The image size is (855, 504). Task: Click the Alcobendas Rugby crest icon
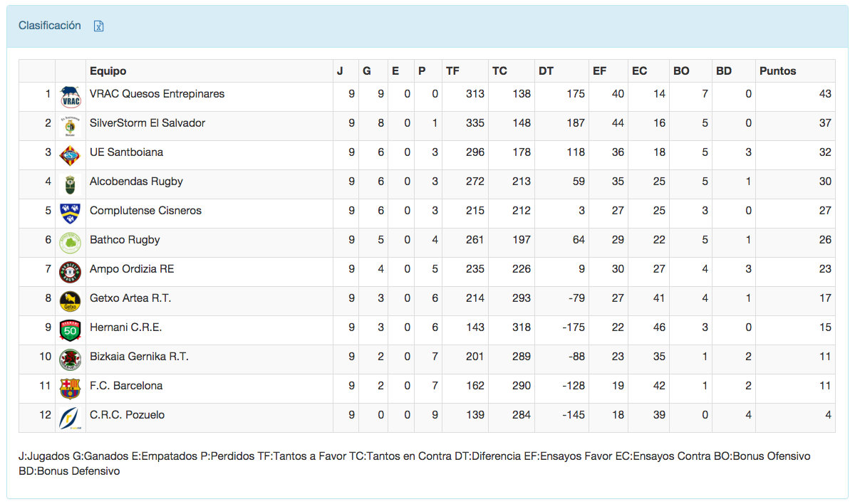pos(70,182)
